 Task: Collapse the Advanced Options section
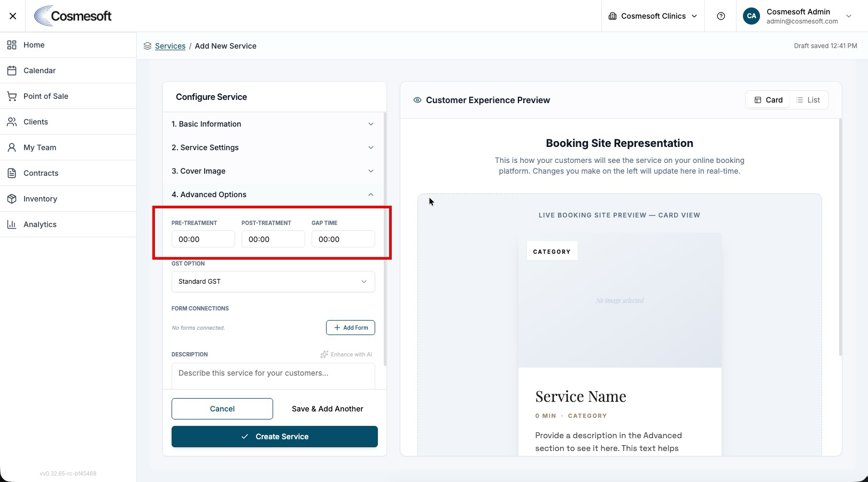click(273, 195)
